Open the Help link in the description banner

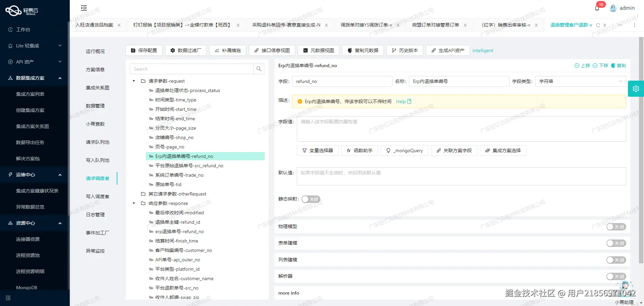click(401, 101)
